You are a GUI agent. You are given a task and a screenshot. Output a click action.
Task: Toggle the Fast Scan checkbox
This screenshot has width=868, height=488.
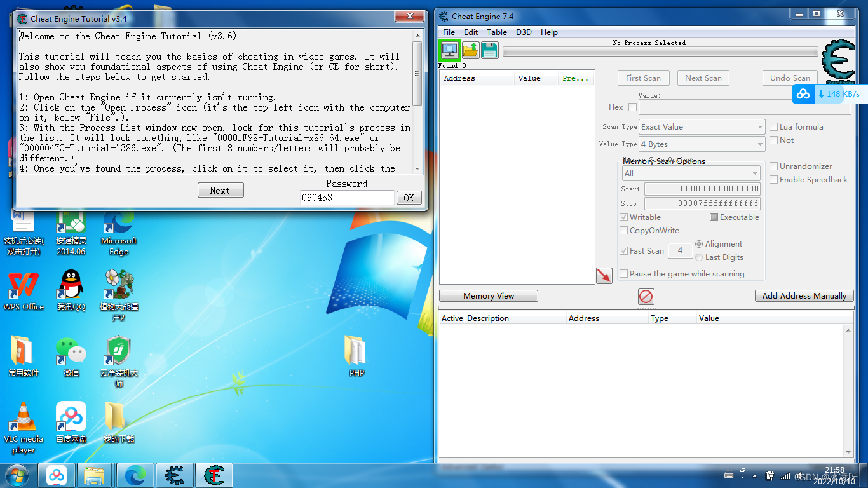point(623,251)
